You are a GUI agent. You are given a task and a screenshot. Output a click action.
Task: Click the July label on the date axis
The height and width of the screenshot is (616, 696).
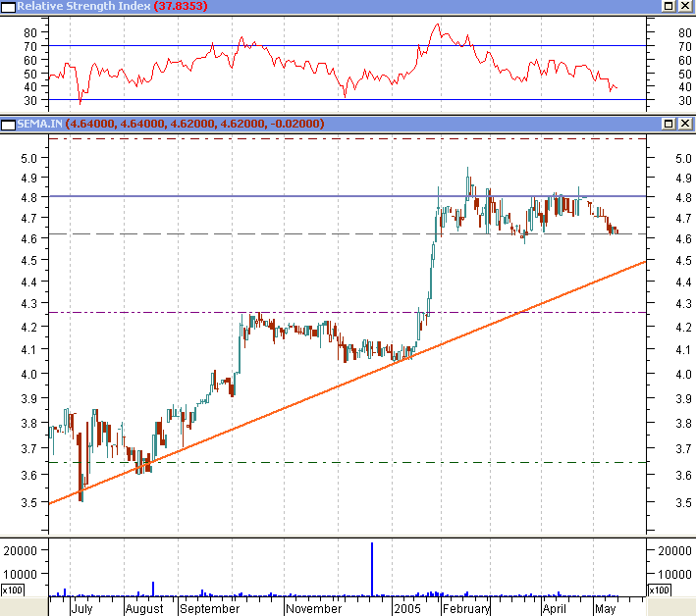coord(82,608)
